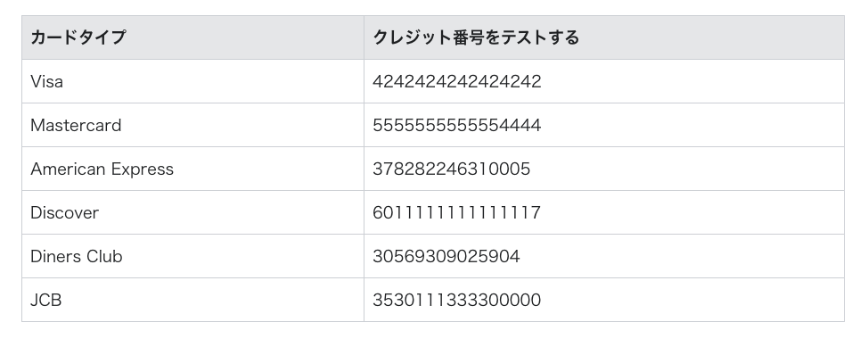Select the Diners Club cell
This screenshot has width=868, height=347.
click(192, 257)
